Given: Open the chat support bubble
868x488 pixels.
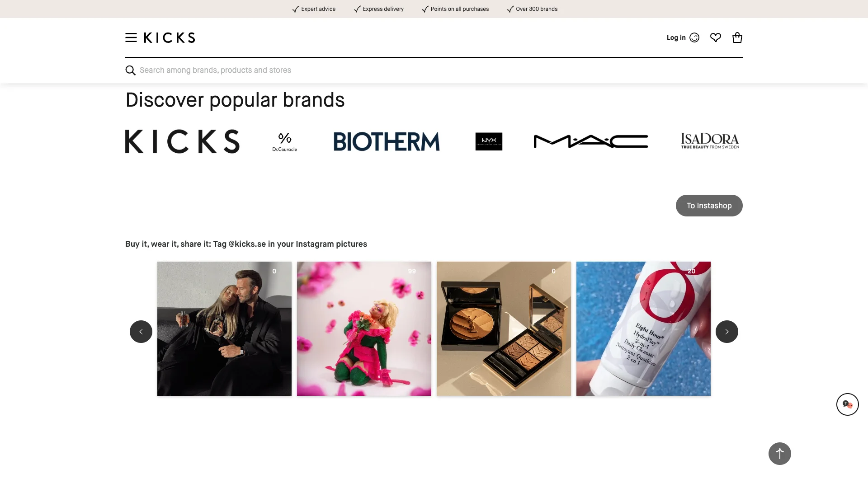Looking at the screenshot, I should [848, 404].
